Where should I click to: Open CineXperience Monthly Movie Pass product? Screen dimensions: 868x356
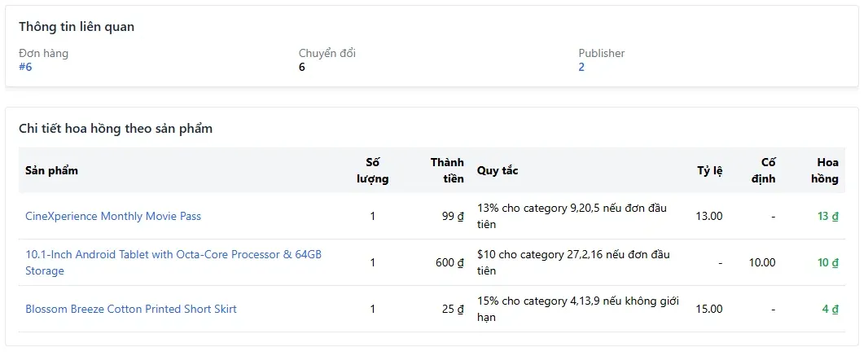pos(113,216)
